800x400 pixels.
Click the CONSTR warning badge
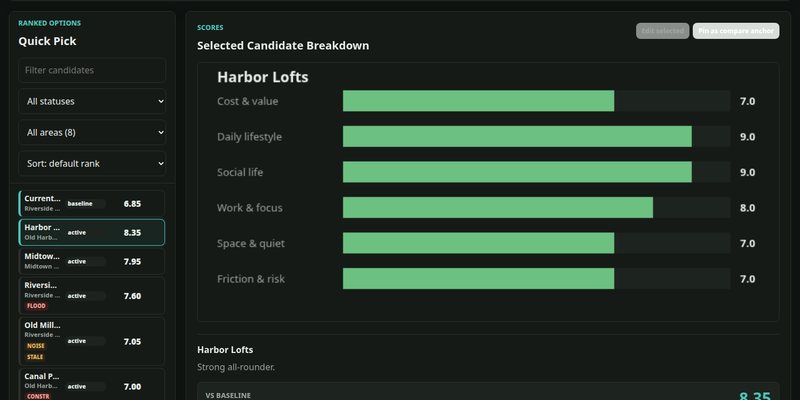(38, 396)
